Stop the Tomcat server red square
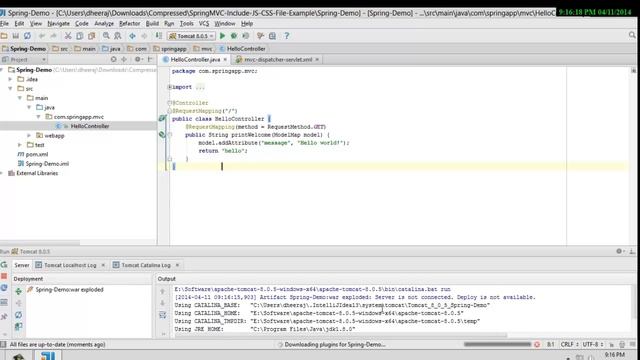The image size is (640, 360). click(4, 276)
